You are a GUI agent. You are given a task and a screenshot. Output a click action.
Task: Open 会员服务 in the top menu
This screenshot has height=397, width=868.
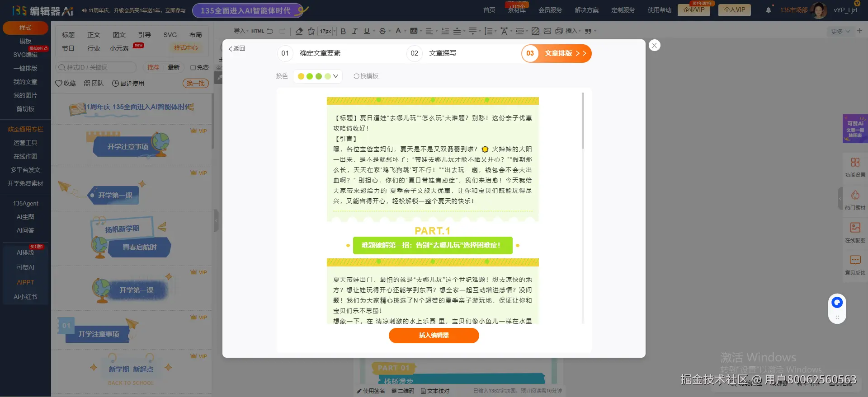(x=550, y=10)
